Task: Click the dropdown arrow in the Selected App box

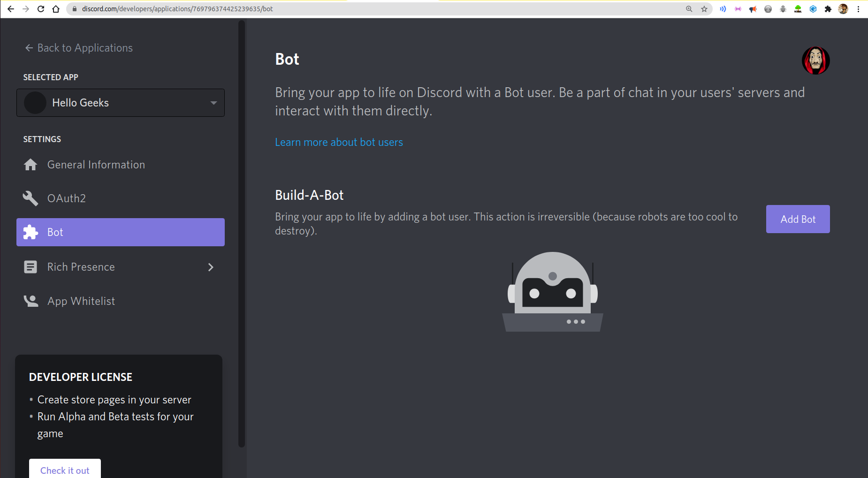Action: point(213,103)
